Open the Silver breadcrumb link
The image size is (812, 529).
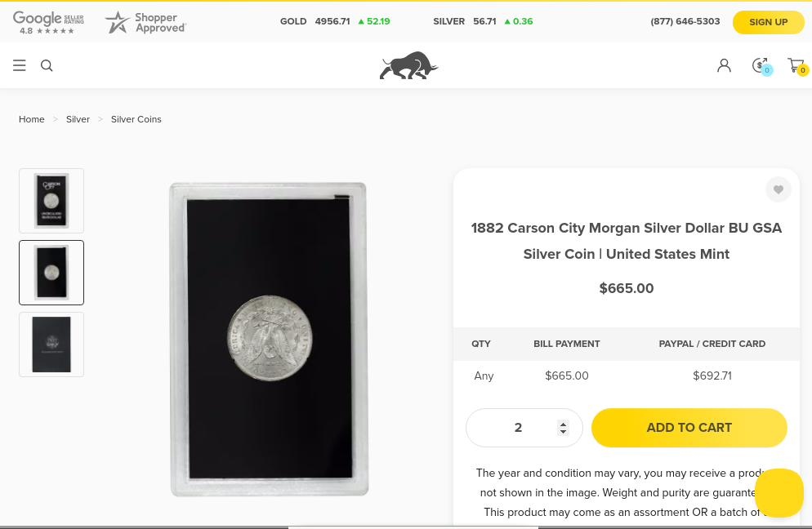pyautogui.click(x=78, y=119)
